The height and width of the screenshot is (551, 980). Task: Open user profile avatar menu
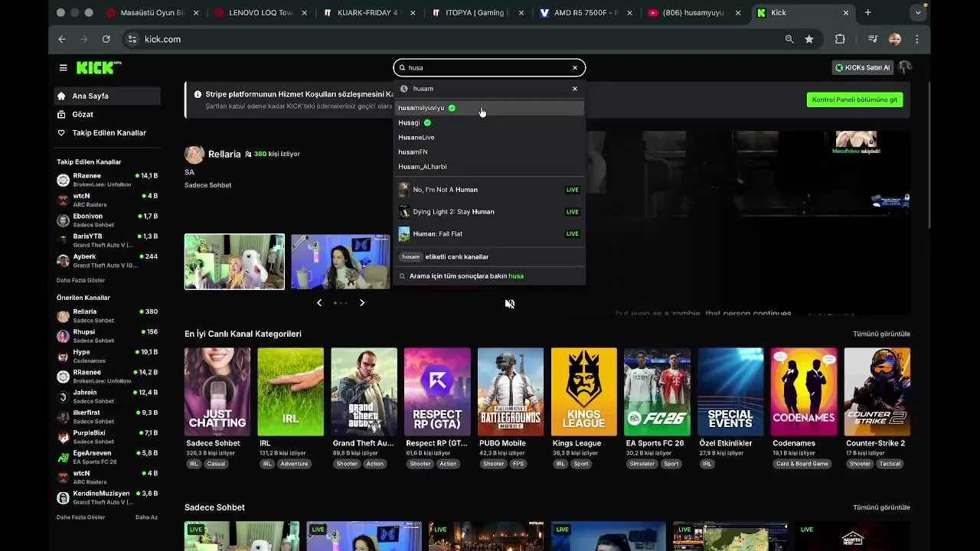tap(906, 67)
